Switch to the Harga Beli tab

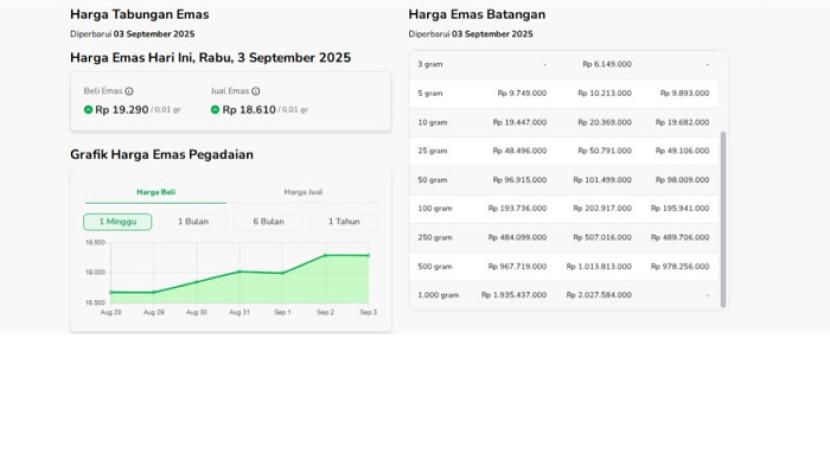(x=156, y=192)
